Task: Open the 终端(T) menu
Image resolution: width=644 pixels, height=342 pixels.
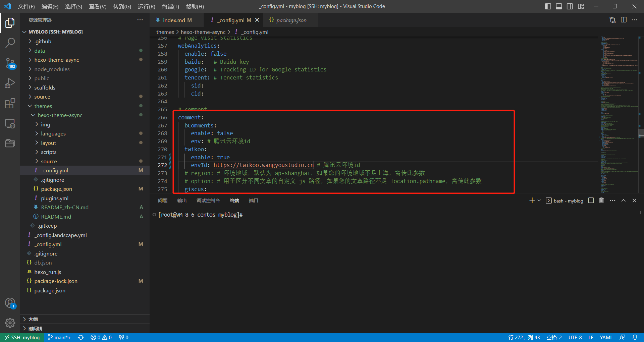Action: coord(170,6)
